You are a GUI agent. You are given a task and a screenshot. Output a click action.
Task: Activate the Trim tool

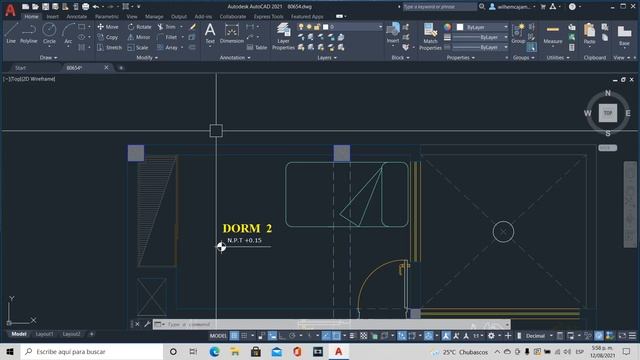[x=167, y=27]
